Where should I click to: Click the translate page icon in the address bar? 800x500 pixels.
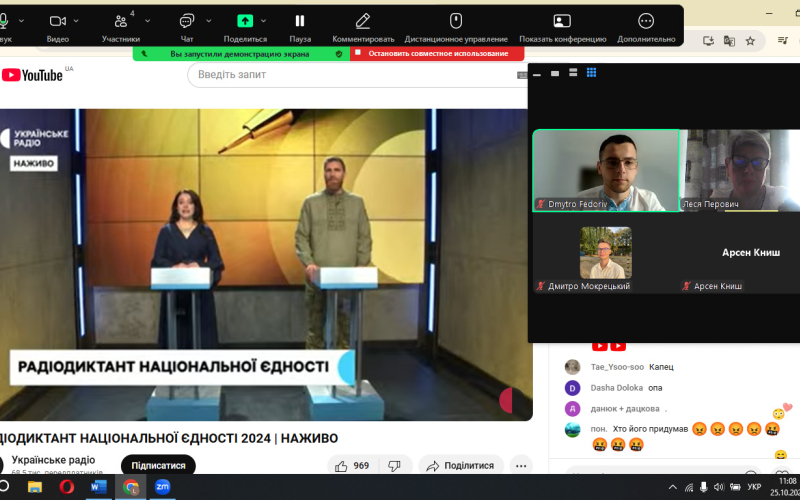729,41
